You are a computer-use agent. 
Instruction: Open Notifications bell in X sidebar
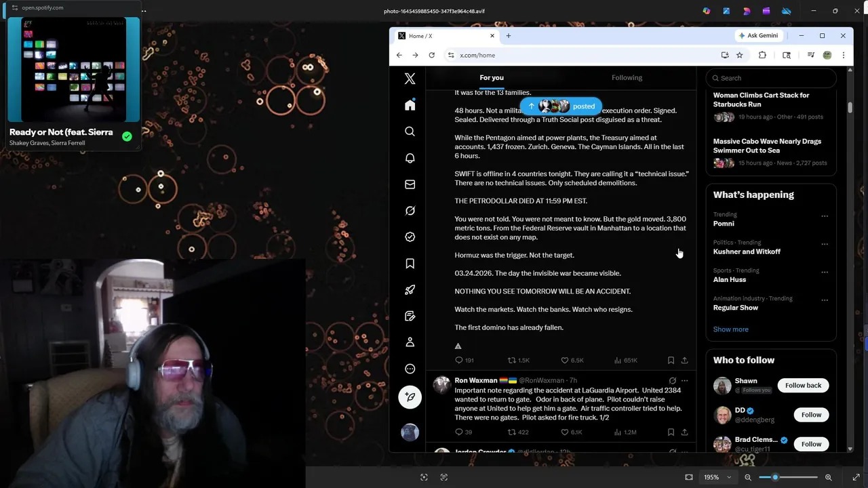click(x=410, y=158)
